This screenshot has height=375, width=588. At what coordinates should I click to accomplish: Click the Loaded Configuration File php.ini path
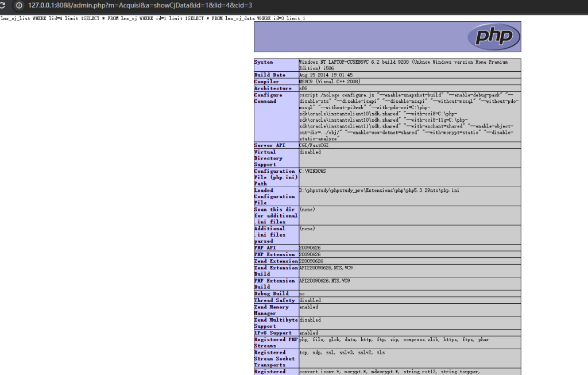(379, 190)
